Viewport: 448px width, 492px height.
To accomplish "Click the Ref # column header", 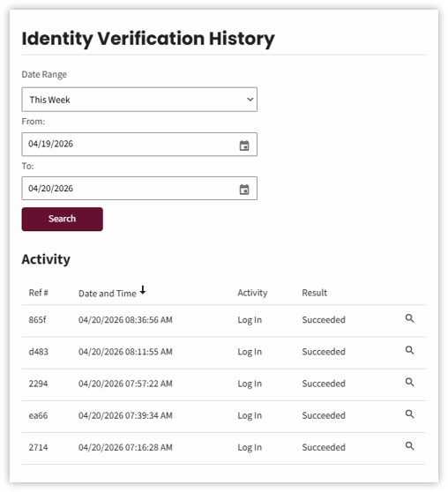I will click(38, 293).
